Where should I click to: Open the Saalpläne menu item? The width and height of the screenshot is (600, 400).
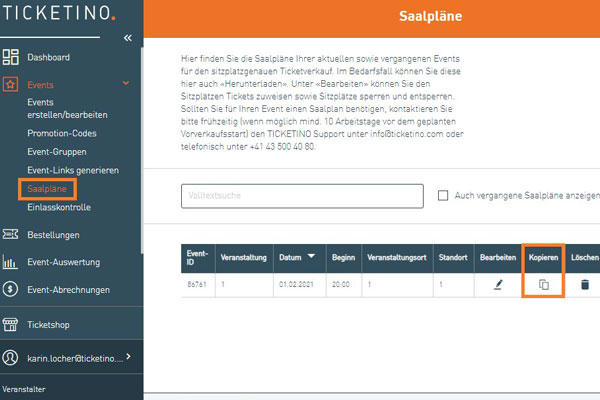click(x=47, y=187)
